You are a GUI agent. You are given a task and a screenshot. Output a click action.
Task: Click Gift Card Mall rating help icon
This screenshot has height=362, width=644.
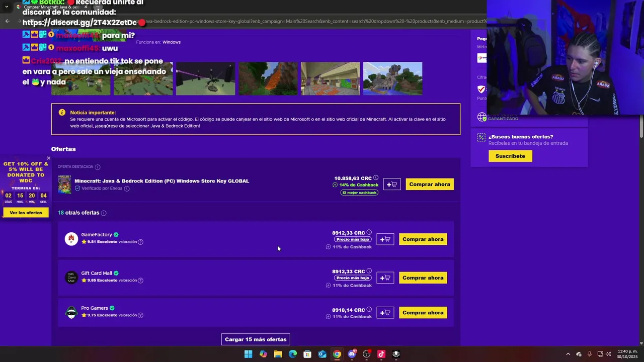click(140, 281)
